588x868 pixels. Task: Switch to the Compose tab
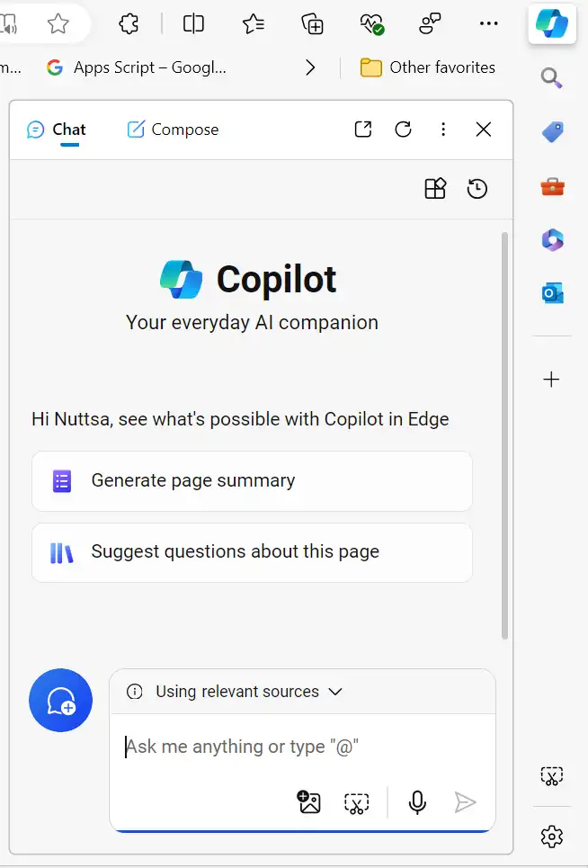[x=173, y=130]
